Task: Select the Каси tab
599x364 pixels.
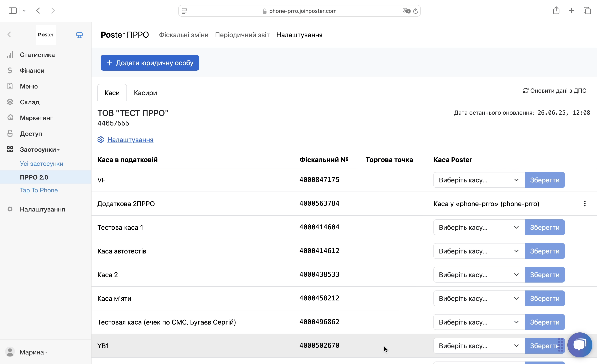Action: pos(112,93)
